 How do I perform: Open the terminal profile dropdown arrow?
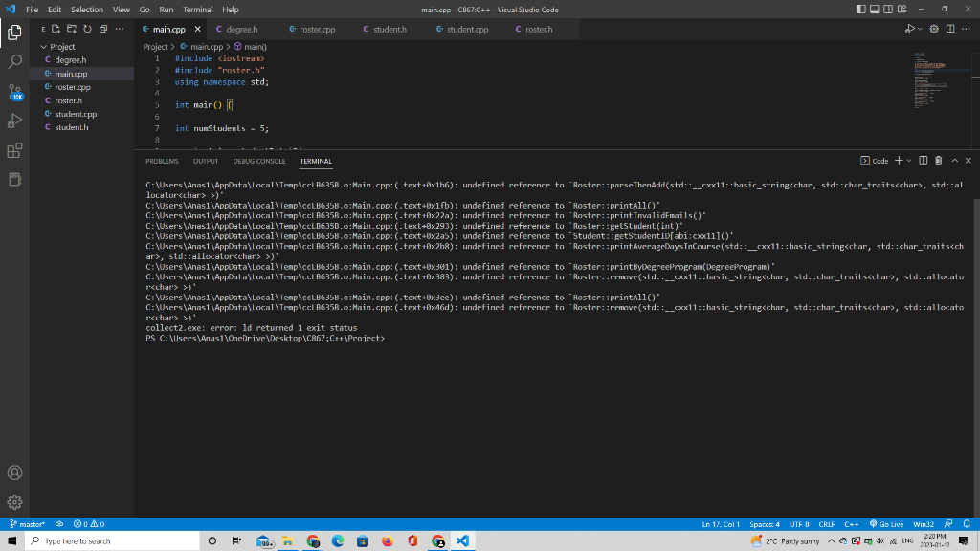tap(909, 160)
